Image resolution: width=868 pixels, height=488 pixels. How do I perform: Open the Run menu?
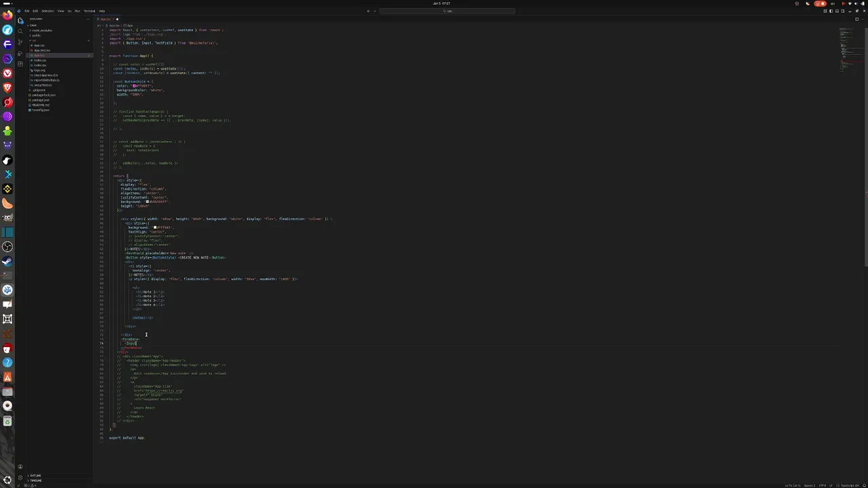77,11
